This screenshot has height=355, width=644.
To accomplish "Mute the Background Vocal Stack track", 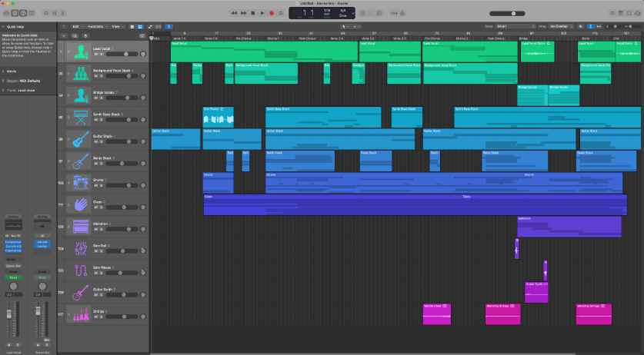I will coord(96,76).
